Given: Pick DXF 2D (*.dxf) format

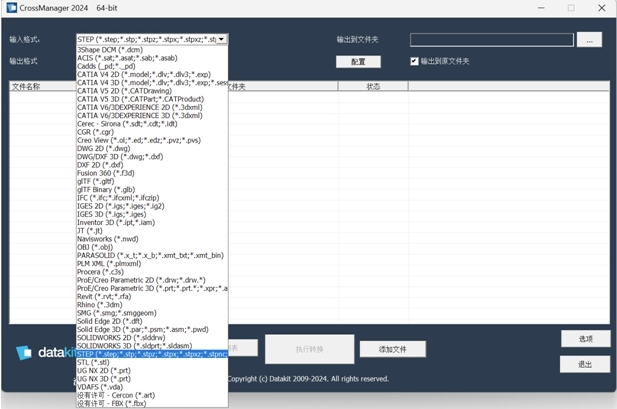Looking at the screenshot, I should click(152, 165).
